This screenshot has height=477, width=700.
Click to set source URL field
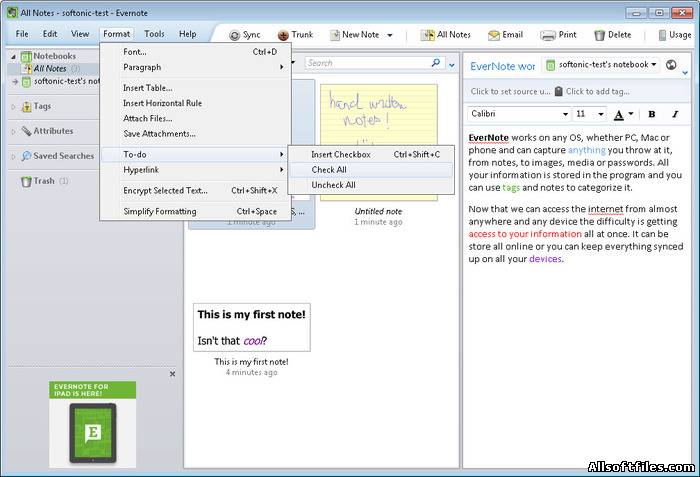510,91
